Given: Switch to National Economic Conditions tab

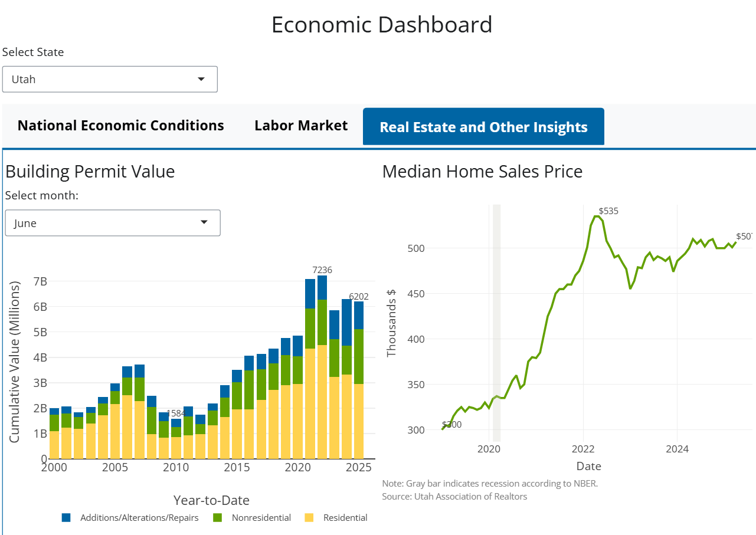Looking at the screenshot, I should point(121,126).
